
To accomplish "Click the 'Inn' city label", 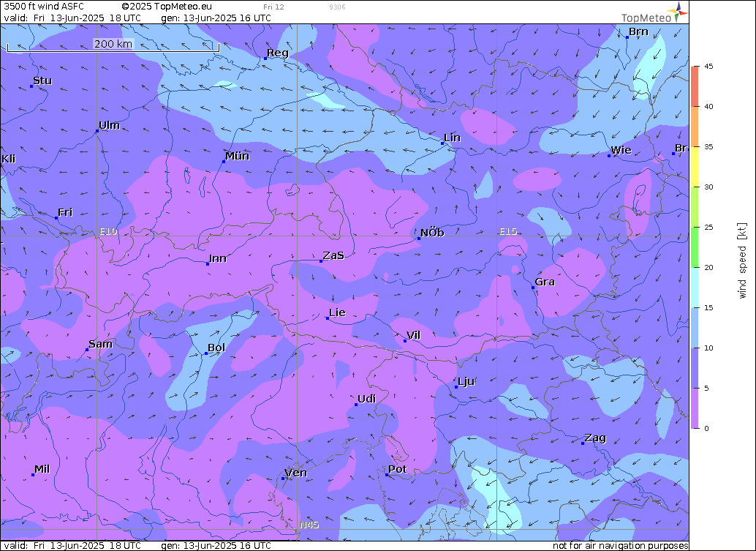I will [218, 258].
